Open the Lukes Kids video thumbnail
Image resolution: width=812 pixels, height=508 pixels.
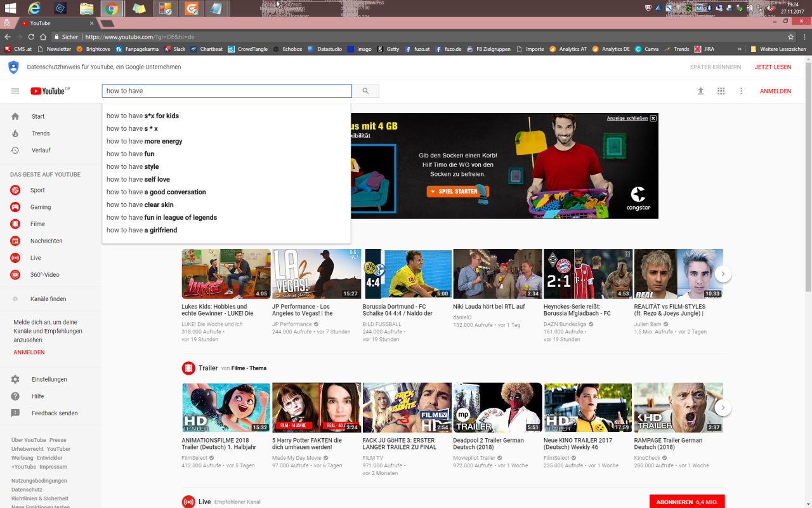[226, 274]
